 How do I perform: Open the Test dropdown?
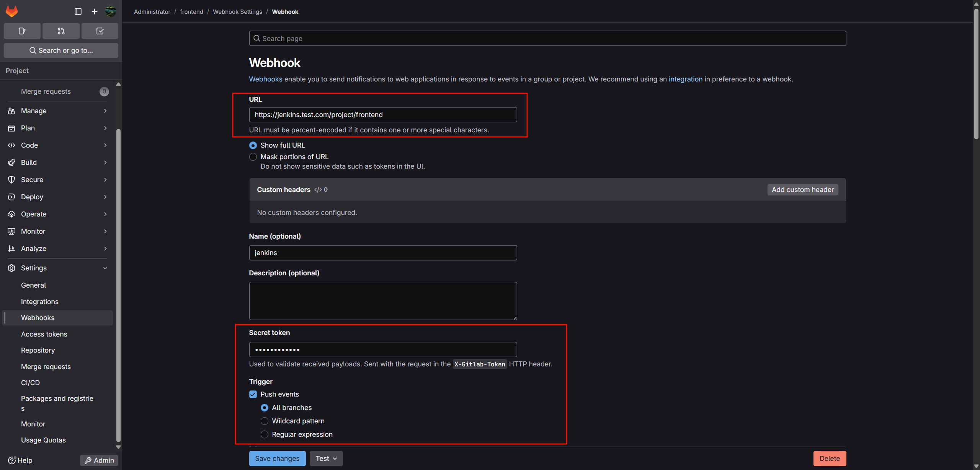pos(326,458)
